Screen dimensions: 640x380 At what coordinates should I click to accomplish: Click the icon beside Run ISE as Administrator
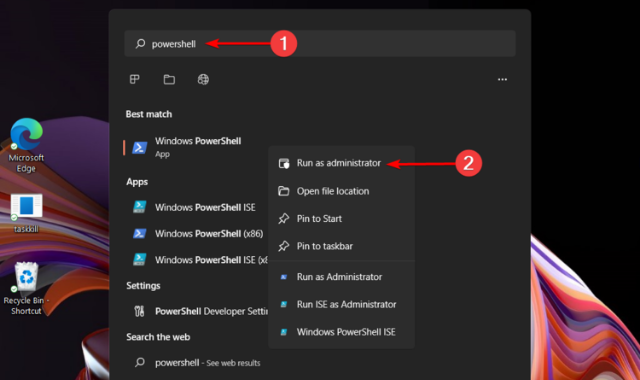click(x=284, y=304)
